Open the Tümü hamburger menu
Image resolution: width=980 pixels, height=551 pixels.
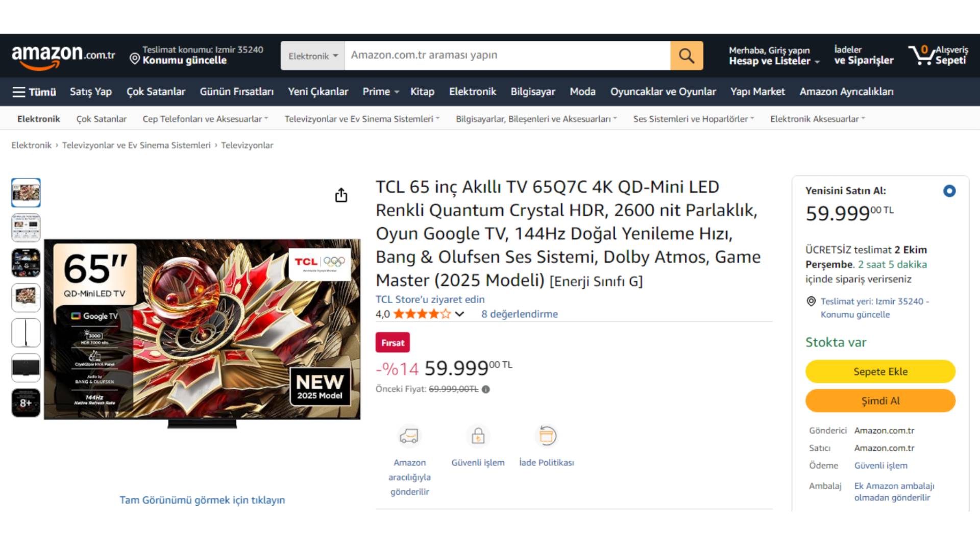(34, 92)
